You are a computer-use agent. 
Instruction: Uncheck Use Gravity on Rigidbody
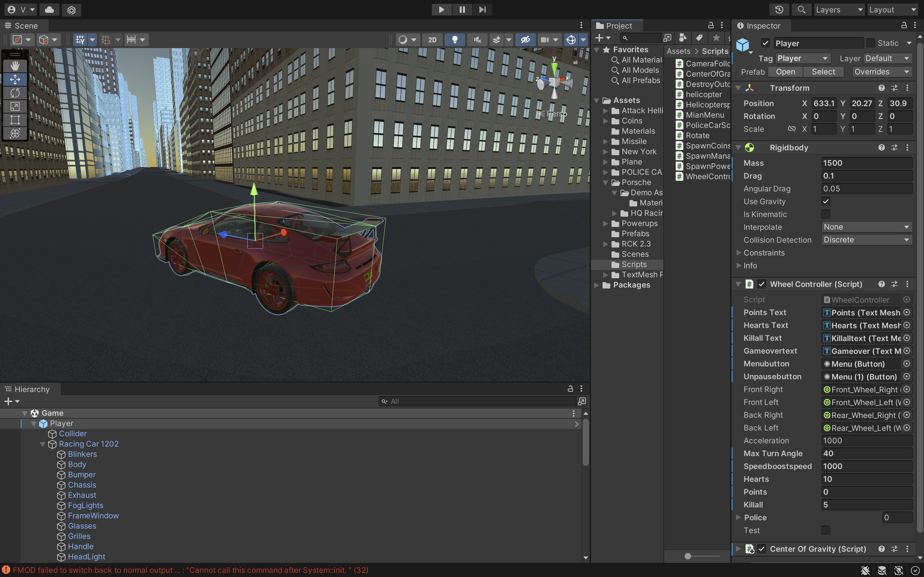[x=826, y=202]
